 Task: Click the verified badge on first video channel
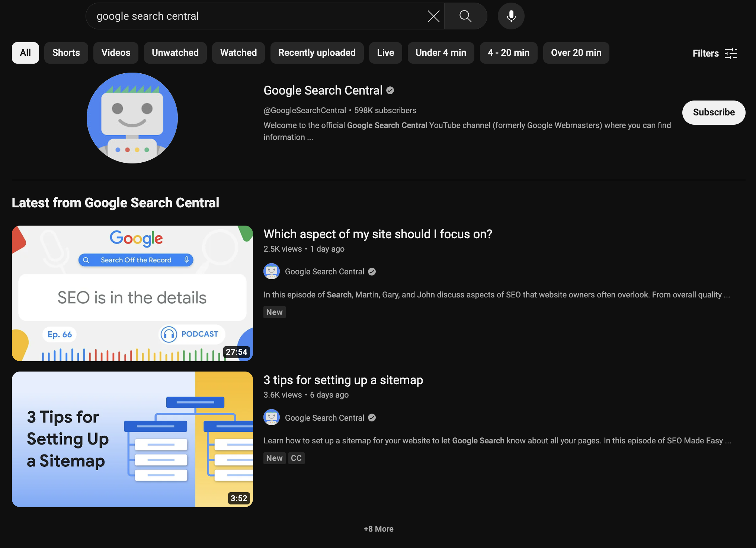tap(372, 271)
